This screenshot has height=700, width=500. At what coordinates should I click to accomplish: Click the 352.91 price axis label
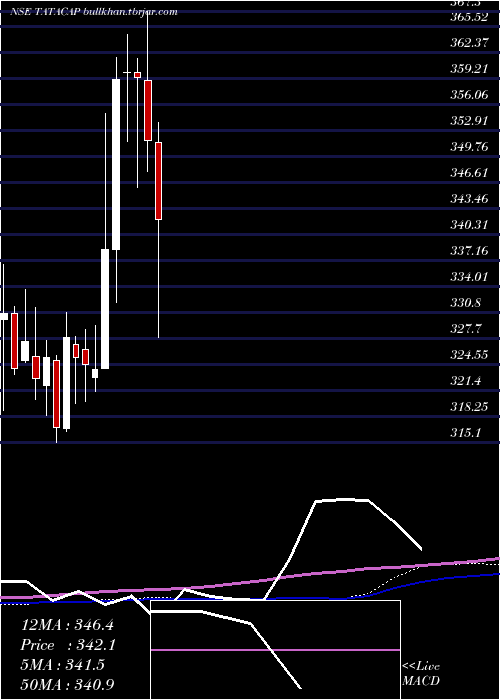click(x=470, y=121)
